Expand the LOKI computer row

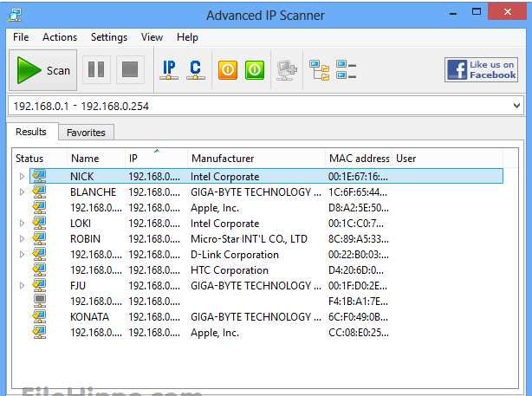click(22, 224)
